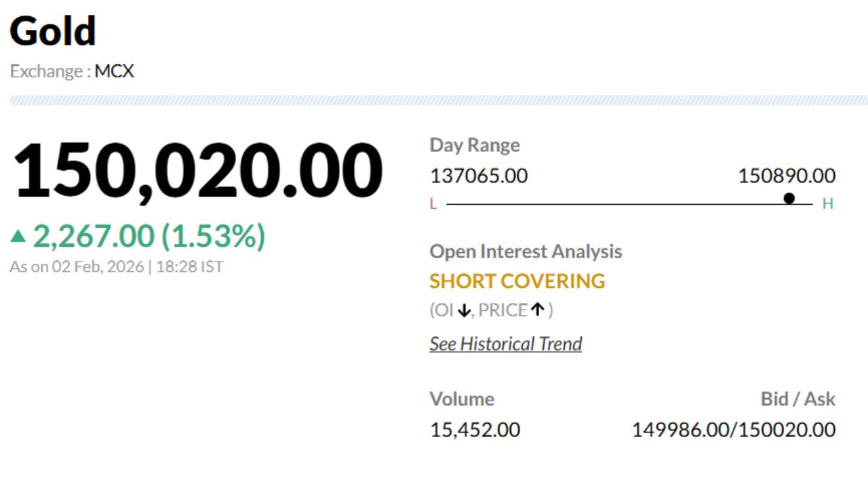Click the red L low marker
This screenshot has height=488, width=868.
[x=433, y=204]
